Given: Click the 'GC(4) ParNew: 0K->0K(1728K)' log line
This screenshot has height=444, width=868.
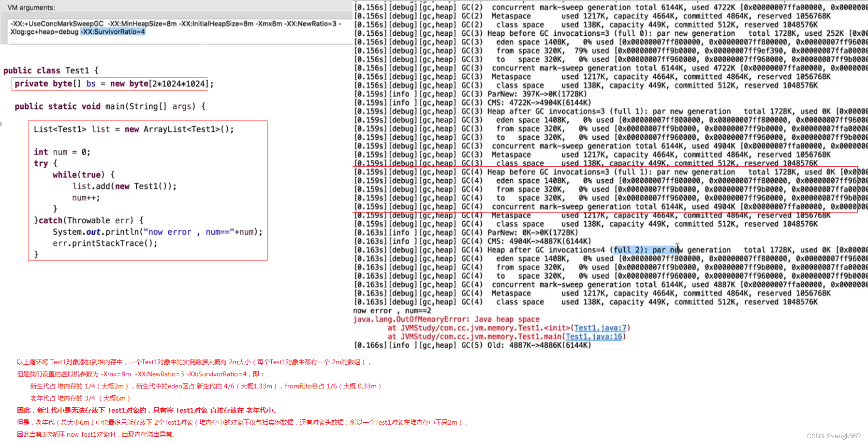Looking at the screenshot, I should (x=466, y=233).
